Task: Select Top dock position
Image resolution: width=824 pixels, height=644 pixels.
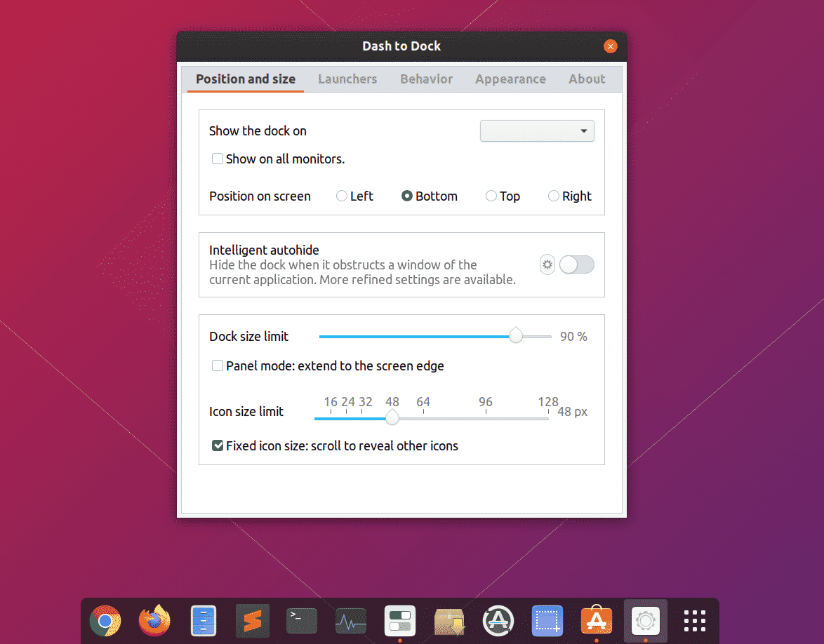Action: tap(491, 196)
